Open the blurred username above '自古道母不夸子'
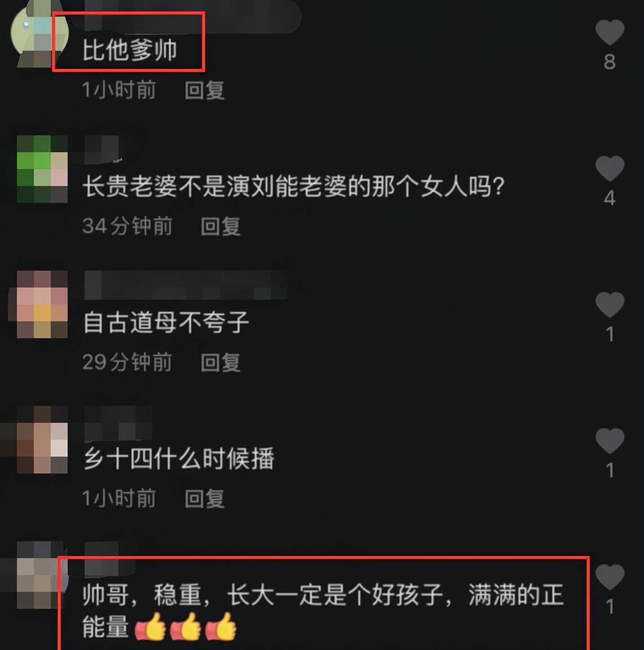This screenshot has width=644, height=650. tap(186, 285)
